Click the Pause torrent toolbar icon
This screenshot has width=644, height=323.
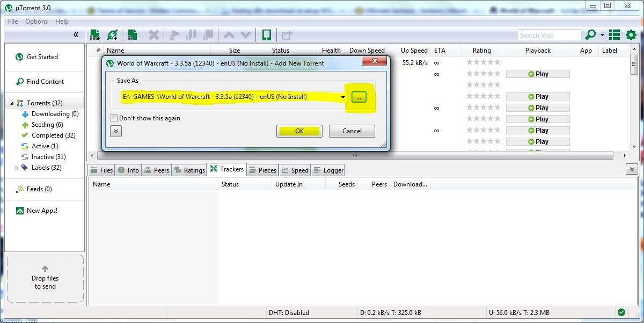191,35
